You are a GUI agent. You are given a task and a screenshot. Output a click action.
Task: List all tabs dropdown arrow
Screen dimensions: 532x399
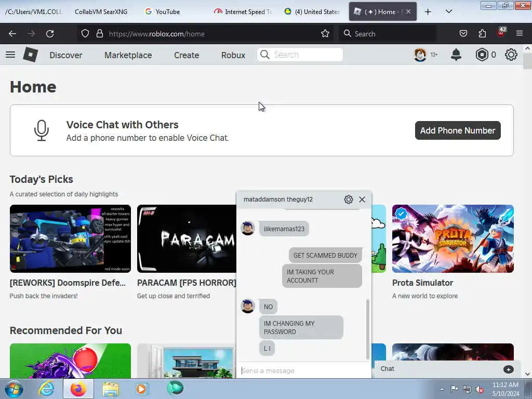point(448,11)
